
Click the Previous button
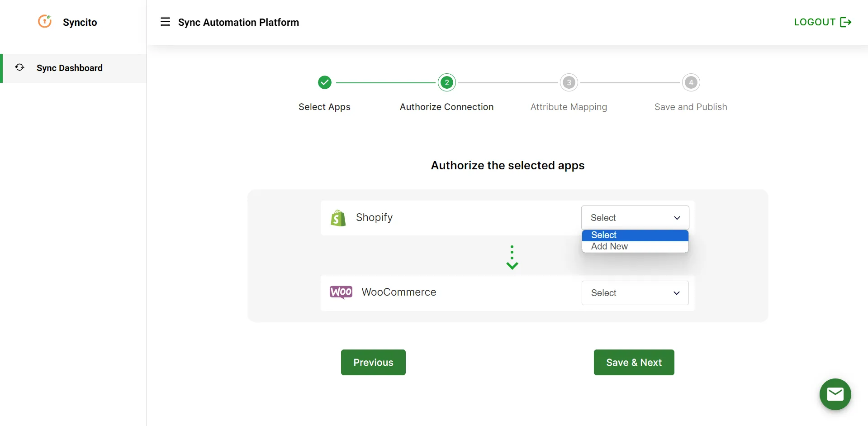pyautogui.click(x=373, y=362)
